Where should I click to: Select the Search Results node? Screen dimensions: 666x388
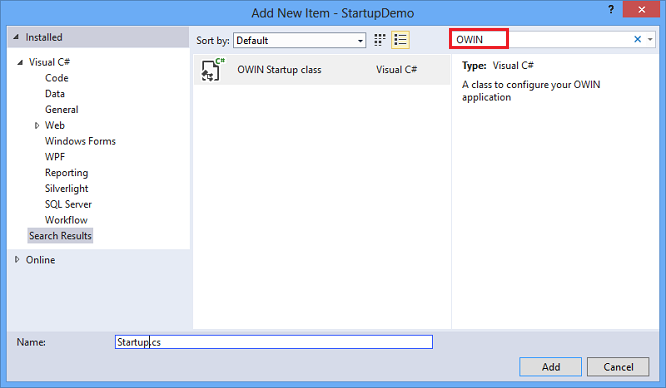60,236
